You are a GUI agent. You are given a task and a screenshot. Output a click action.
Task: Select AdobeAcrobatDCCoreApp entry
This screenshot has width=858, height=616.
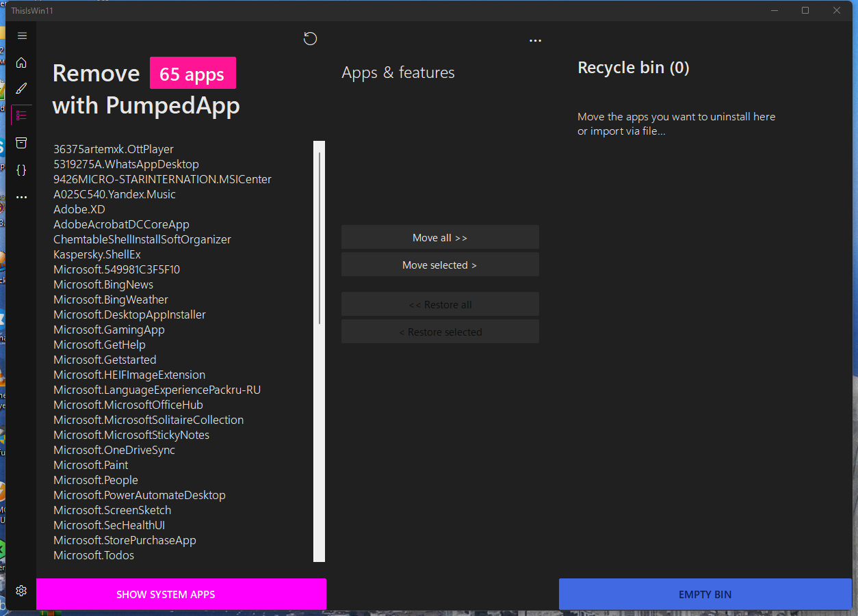pos(121,224)
